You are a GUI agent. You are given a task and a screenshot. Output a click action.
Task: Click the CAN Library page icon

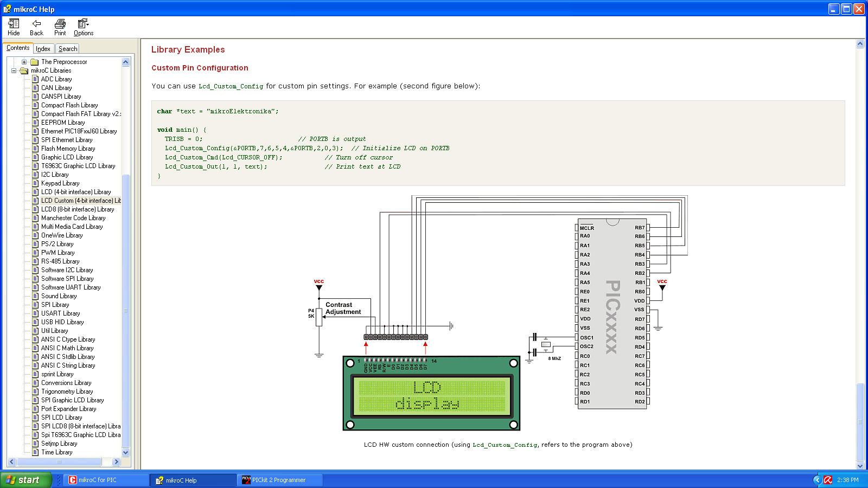35,88
